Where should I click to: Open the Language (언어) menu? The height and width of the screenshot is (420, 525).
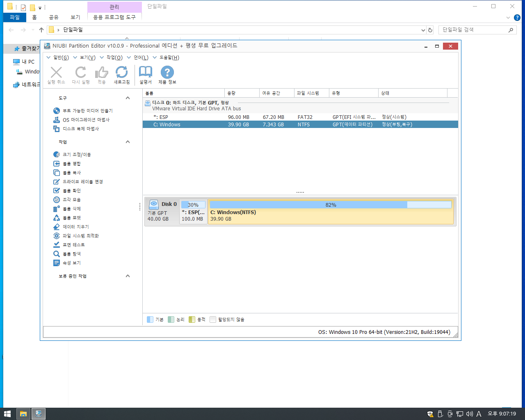click(138, 57)
